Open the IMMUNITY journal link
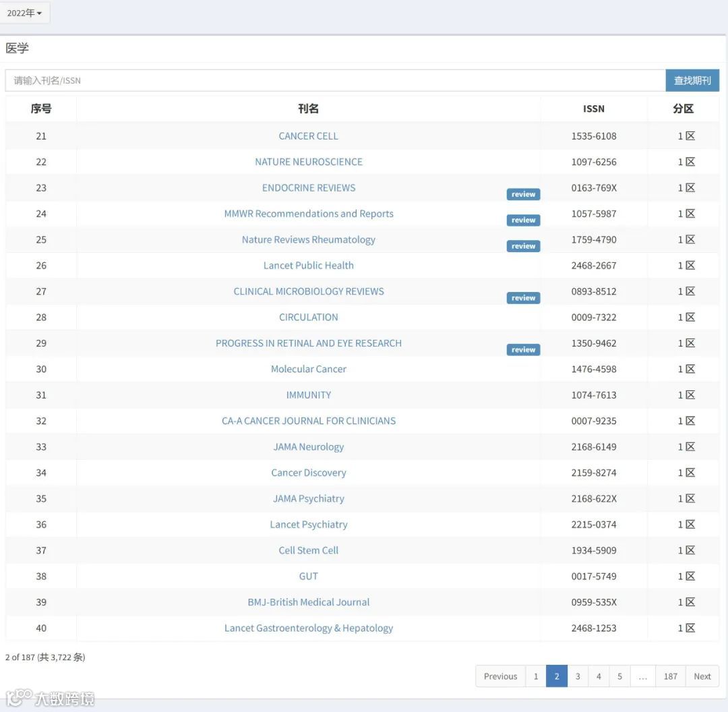Screen dimensions: 728x712 click(x=308, y=395)
